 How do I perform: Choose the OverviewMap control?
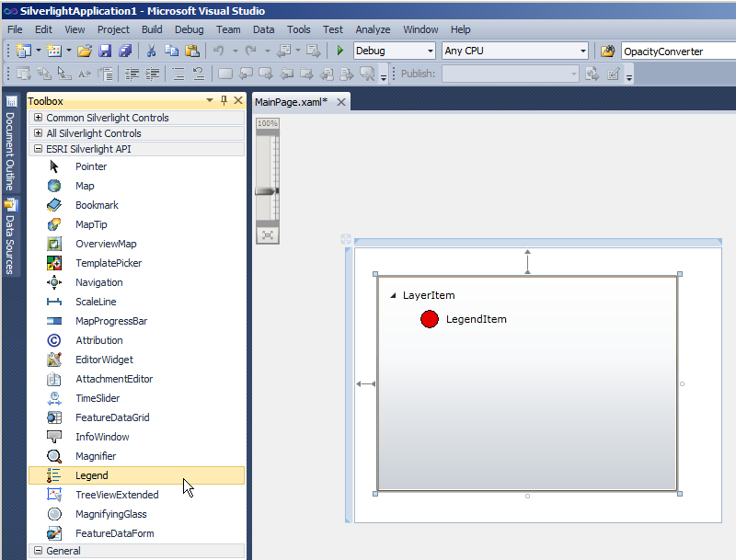click(x=104, y=243)
